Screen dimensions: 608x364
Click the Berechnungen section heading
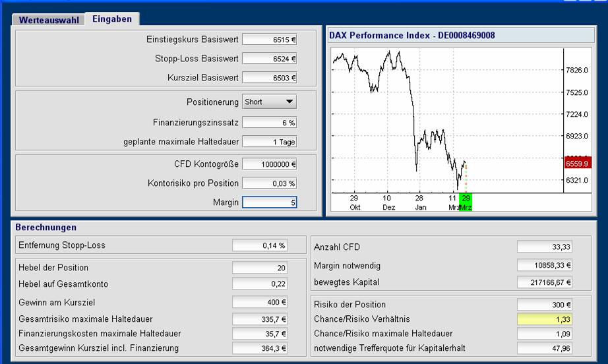46,227
